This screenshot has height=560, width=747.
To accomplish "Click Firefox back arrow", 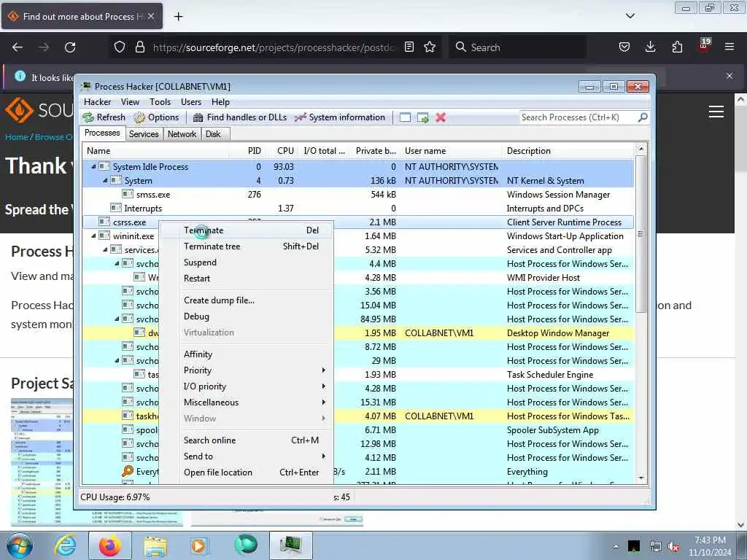I will pos(18,47).
